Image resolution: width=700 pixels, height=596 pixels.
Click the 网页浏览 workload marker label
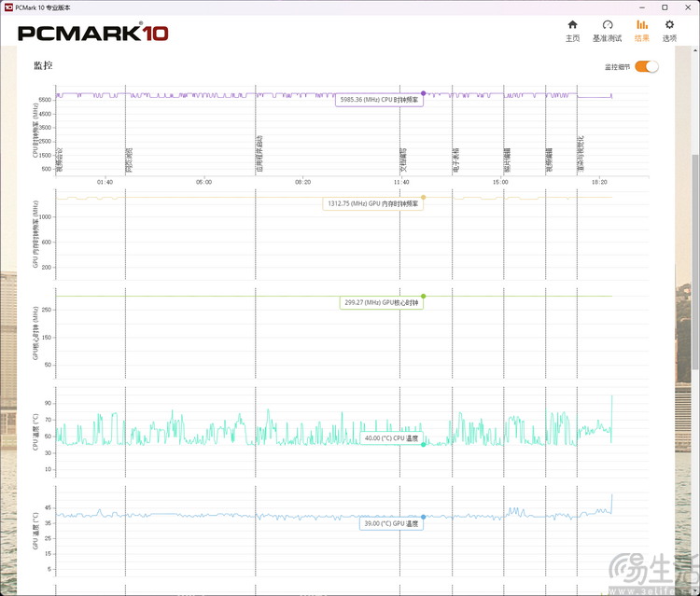coord(129,159)
